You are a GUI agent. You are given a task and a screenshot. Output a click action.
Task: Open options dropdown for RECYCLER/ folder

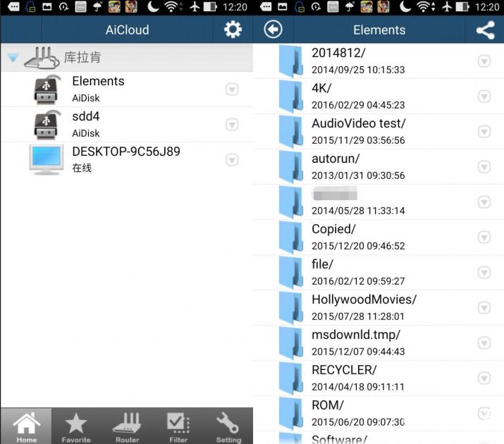click(484, 378)
